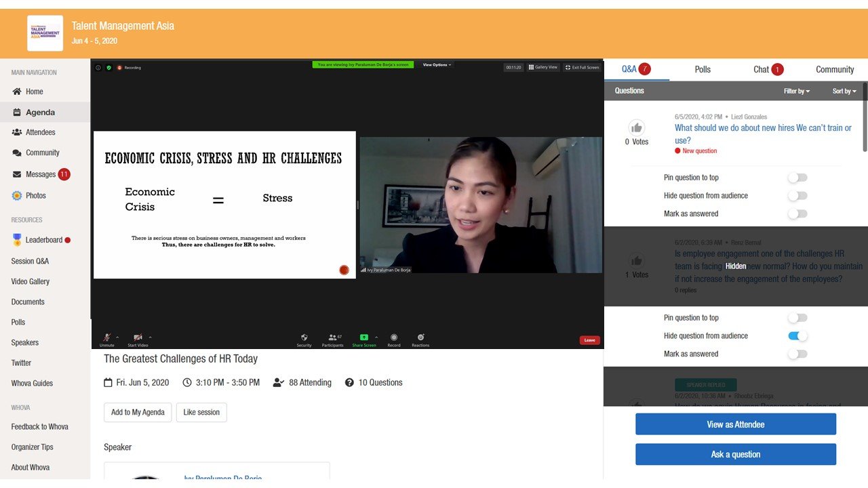Screen dimensions: 868x488
Task: Open the Filter by dropdown
Action: click(796, 91)
